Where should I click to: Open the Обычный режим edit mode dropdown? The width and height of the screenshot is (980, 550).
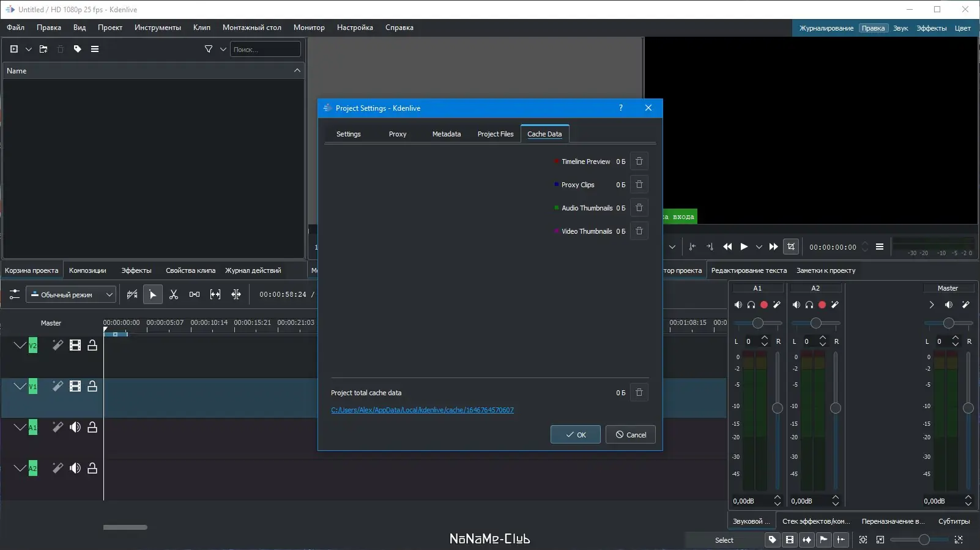71,294
